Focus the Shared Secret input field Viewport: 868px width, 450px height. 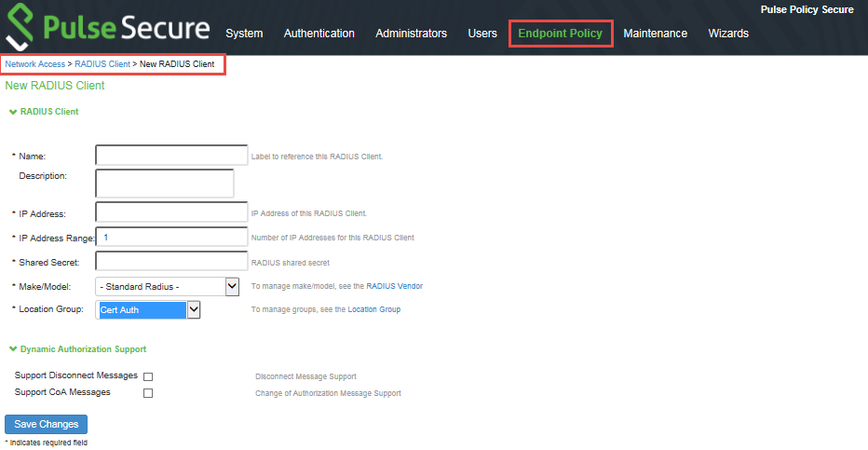(171, 261)
